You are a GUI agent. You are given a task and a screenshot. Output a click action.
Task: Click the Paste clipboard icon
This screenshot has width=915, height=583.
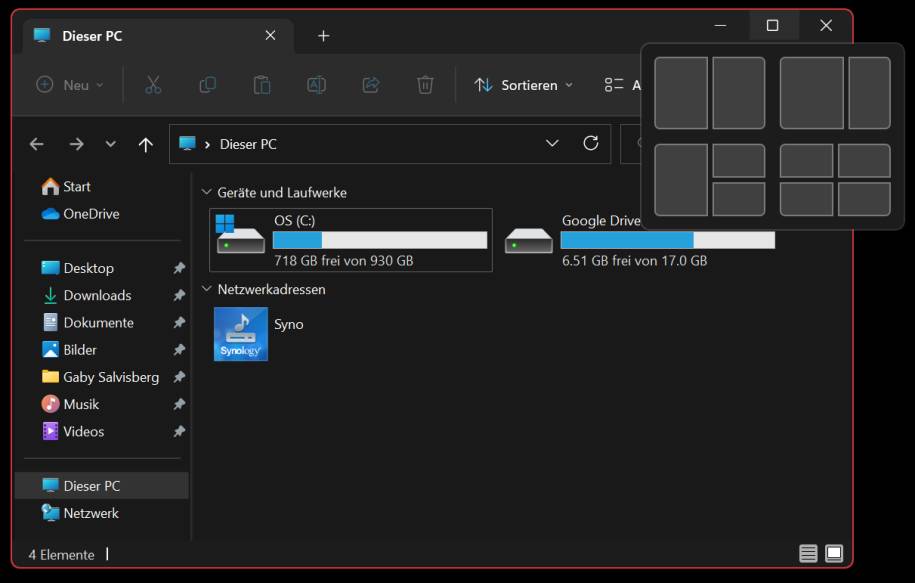click(x=262, y=85)
